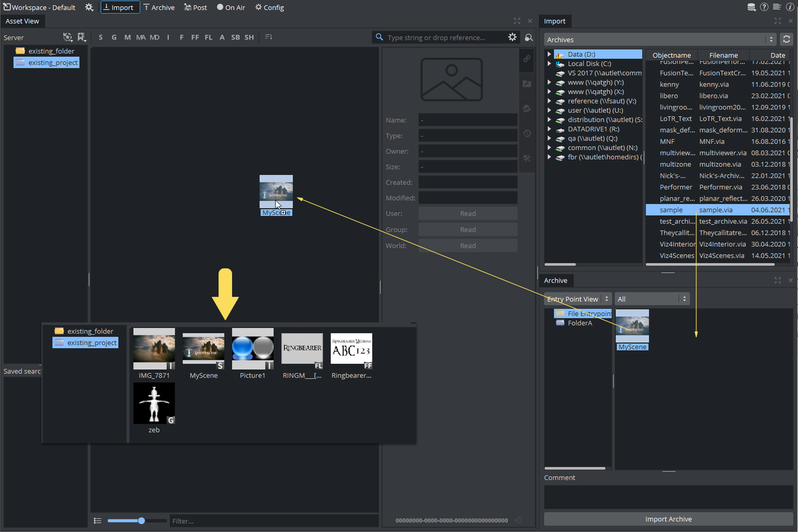Open the Entry Point View dropdown
Image resolution: width=798 pixels, height=532 pixels.
click(577, 299)
